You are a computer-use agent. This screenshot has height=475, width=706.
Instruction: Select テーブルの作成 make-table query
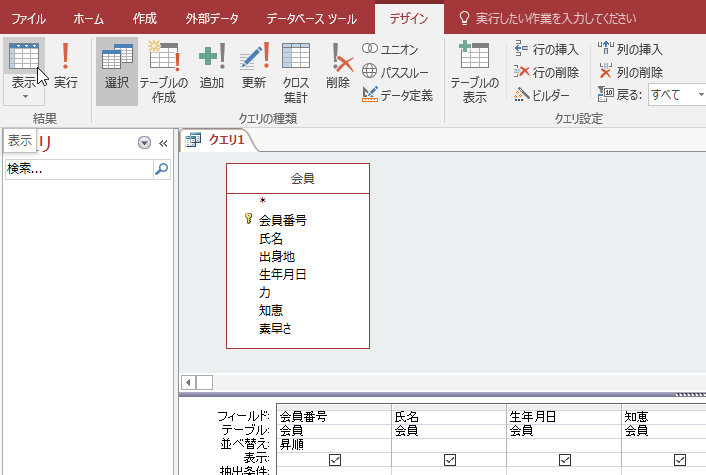163,72
